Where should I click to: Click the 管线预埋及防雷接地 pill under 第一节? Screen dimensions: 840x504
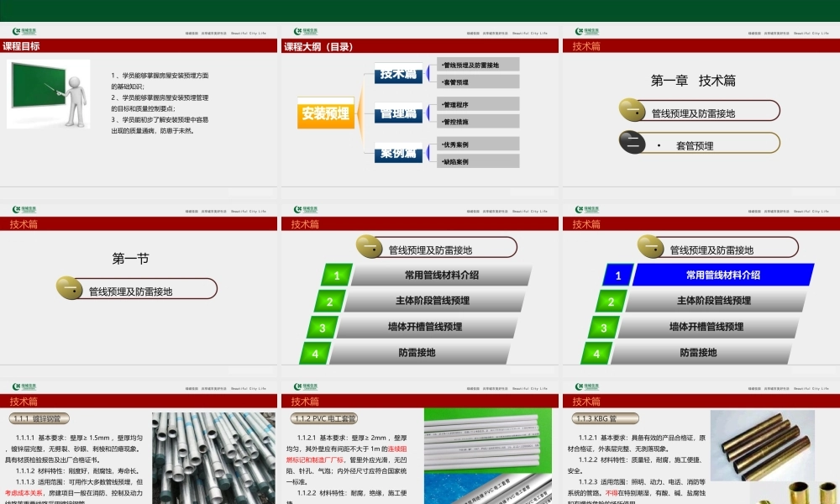[x=144, y=289]
